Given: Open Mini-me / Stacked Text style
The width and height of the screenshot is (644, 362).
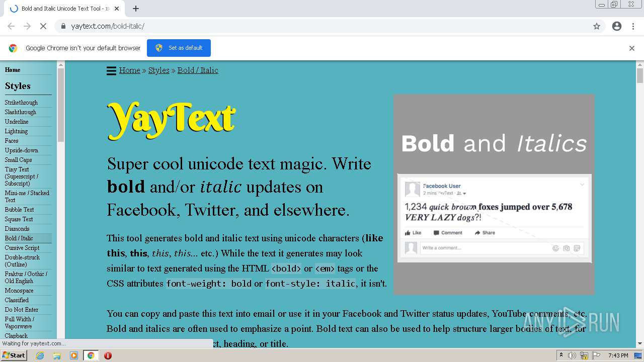Looking at the screenshot, I should 27,196.
